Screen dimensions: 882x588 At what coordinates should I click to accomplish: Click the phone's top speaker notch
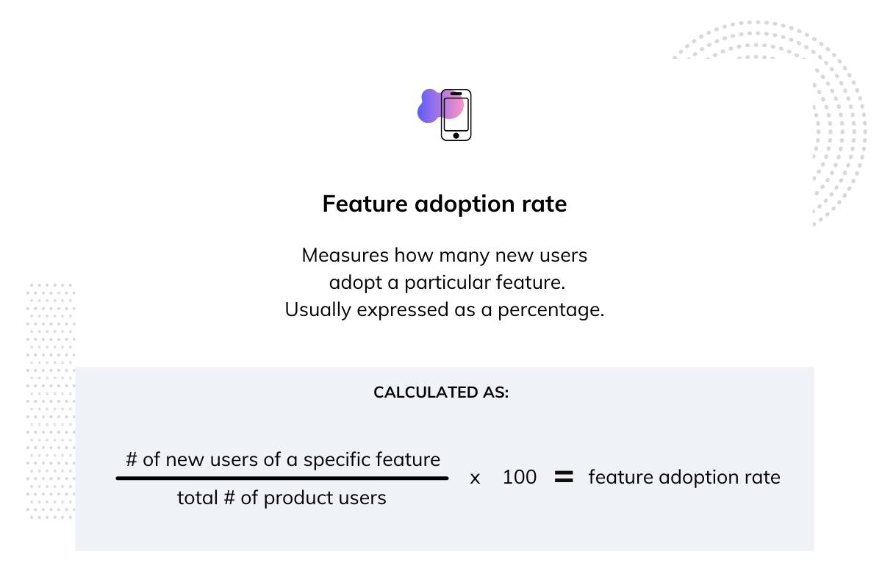456,93
